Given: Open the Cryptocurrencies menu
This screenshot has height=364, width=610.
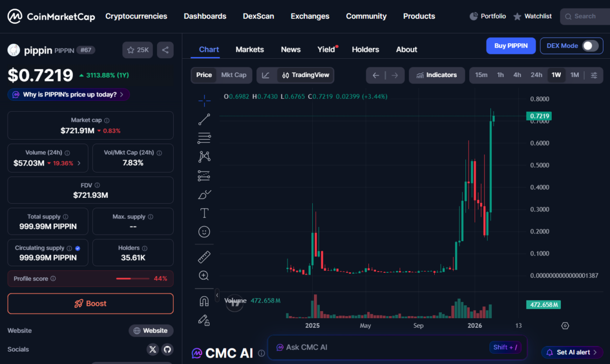Looking at the screenshot, I should point(136,16).
